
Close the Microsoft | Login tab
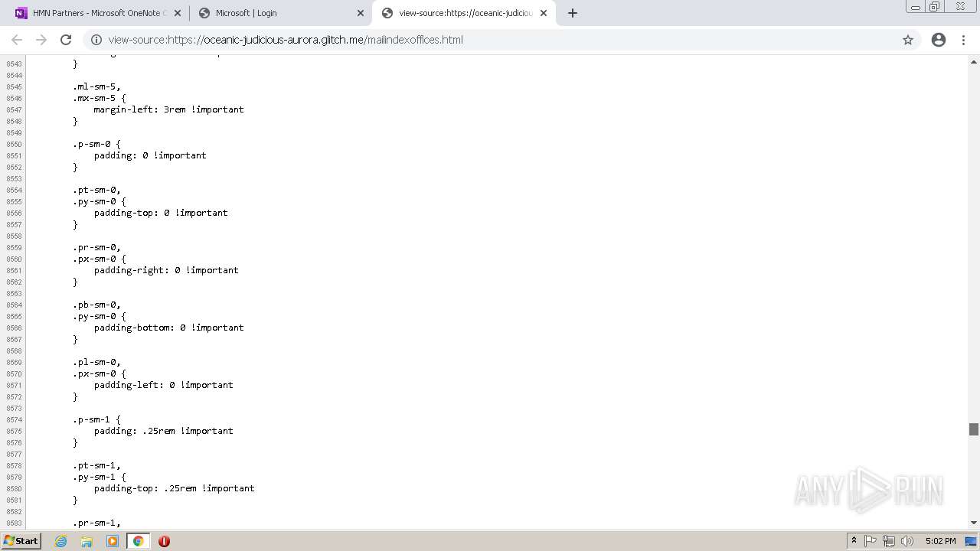361,13
